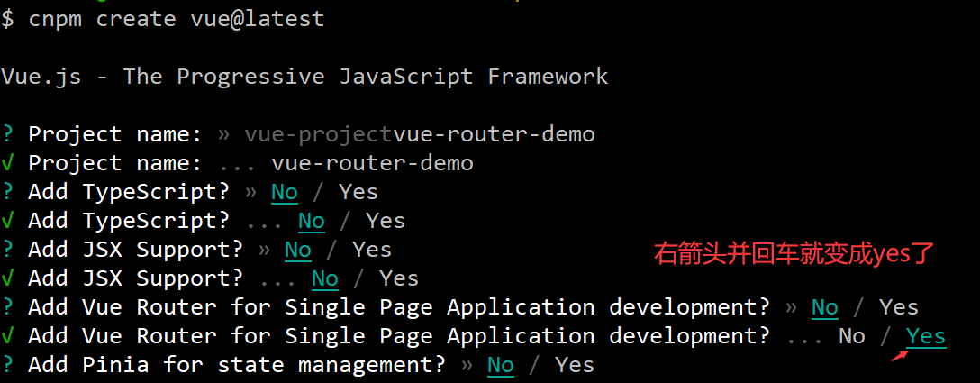Select the "Vue.js - The Progressive JavaScript Framework" banner line

pos(304,77)
